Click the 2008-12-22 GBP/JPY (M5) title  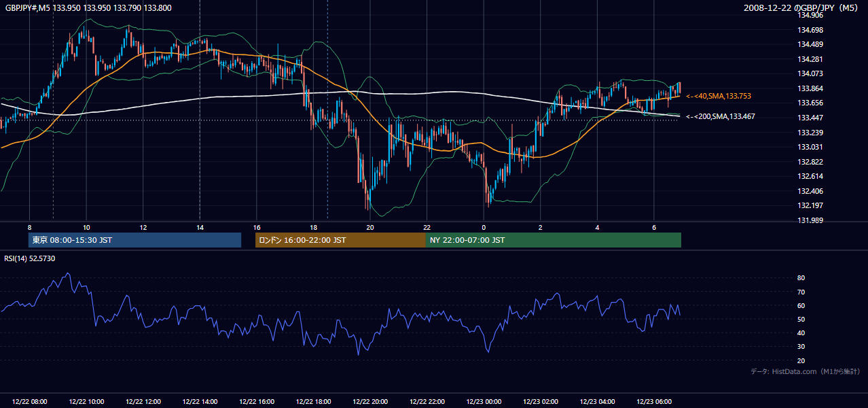pos(801,7)
